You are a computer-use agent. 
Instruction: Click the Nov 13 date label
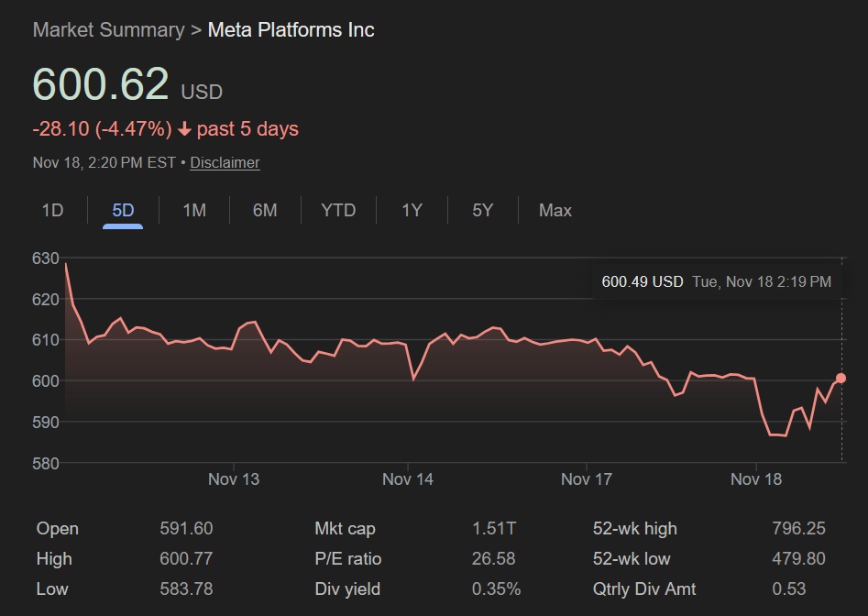(x=234, y=479)
